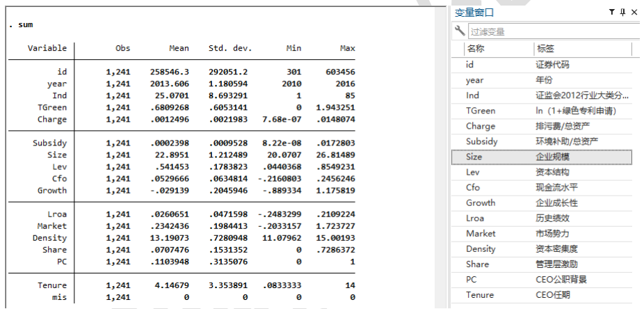
Task: Click the id mean value 258546.3
Action: click(170, 72)
